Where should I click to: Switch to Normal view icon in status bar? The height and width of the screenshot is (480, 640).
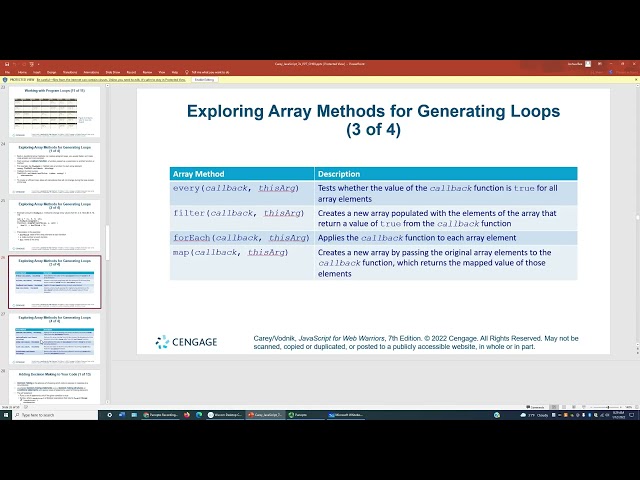554,407
